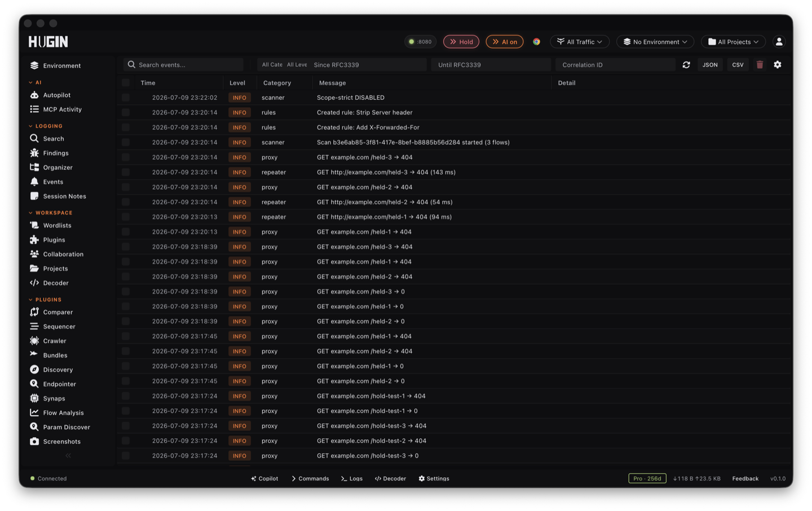Image resolution: width=812 pixels, height=511 pixels.
Task: Open the Commands bottom tab
Action: pyautogui.click(x=310, y=479)
